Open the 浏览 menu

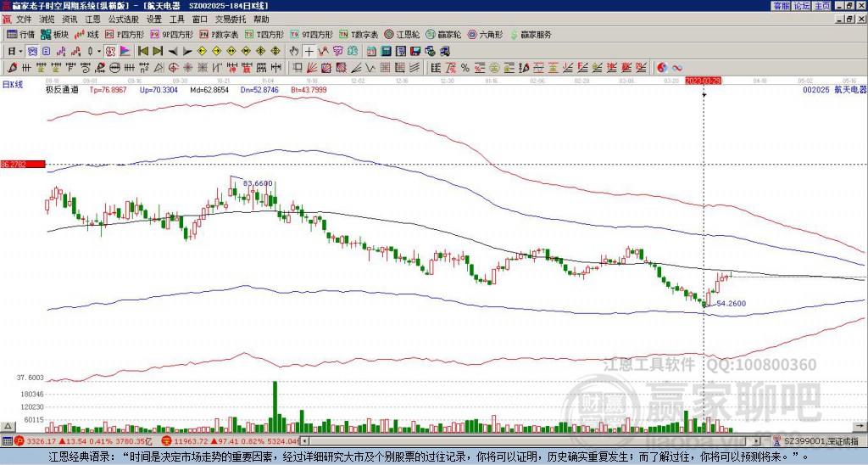(47, 20)
